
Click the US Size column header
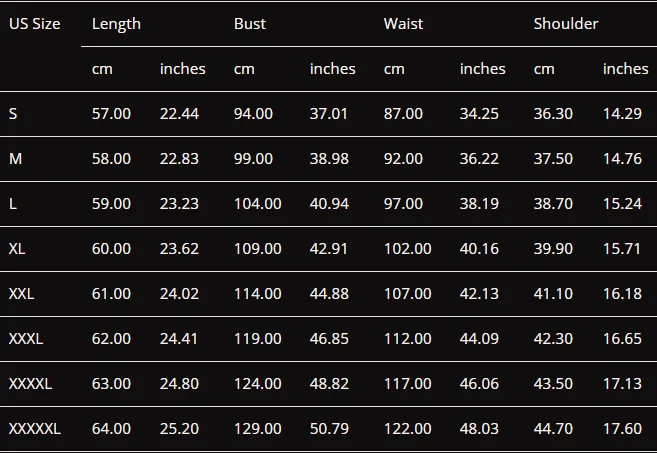[x=34, y=24]
